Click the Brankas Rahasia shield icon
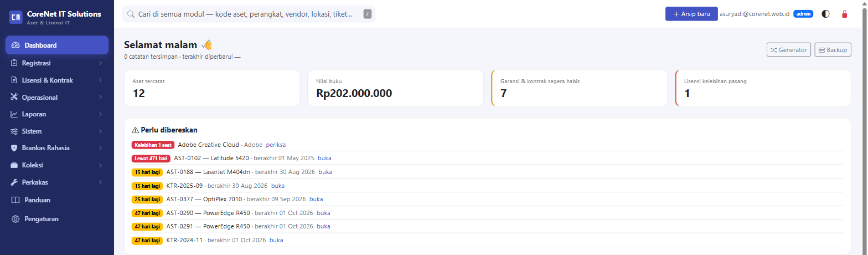Viewport: 868px width, 255px height. [14, 148]
